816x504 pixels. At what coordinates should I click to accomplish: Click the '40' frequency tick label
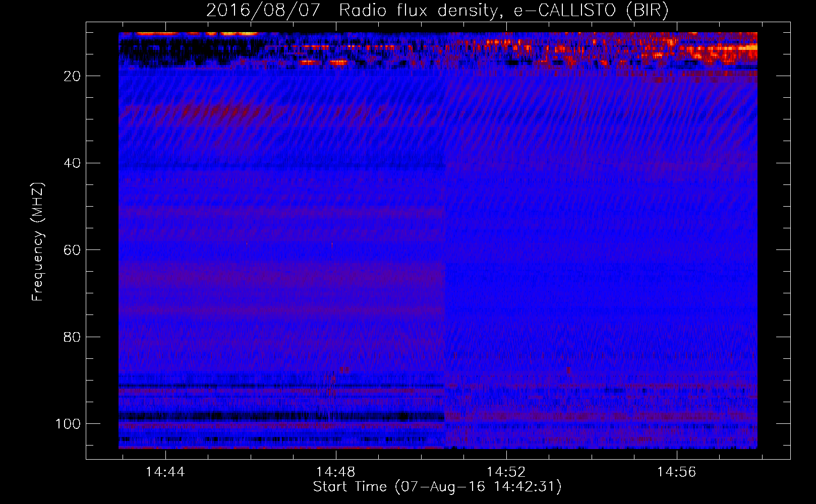pyautogui.click(x=72, y=163)
